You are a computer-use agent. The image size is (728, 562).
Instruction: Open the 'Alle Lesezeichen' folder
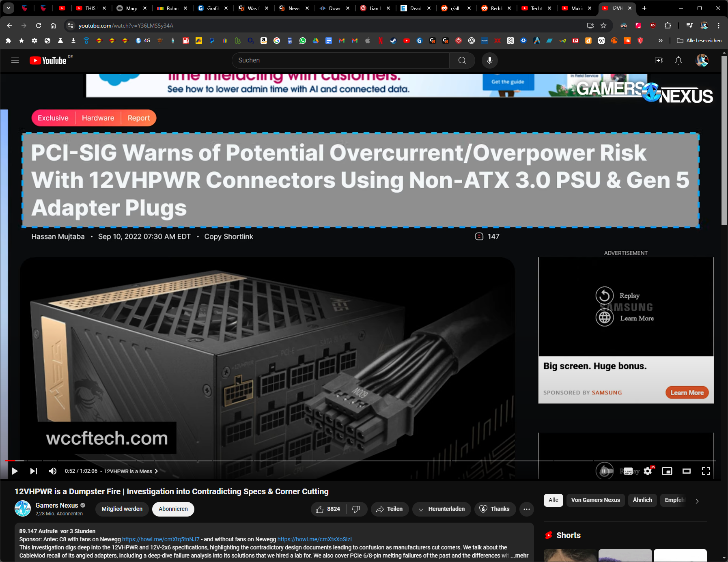699,41
